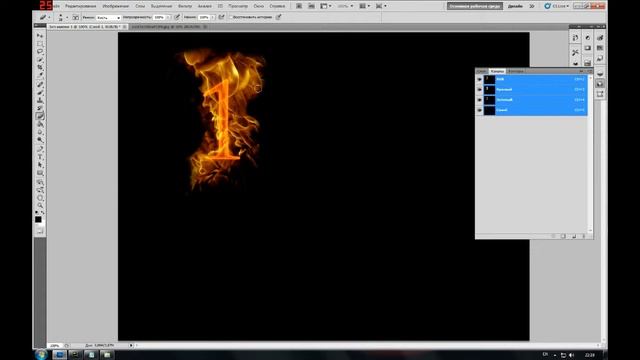Screen dimensions: 640x360
Task: Open the Arrange Documents dropdown
Action: pyautogui.click(x=364, y=6)
